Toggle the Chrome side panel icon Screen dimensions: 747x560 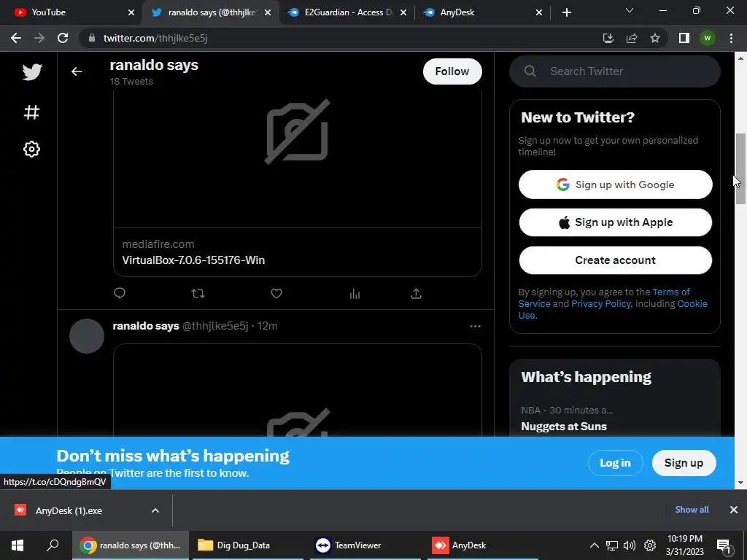684,38
